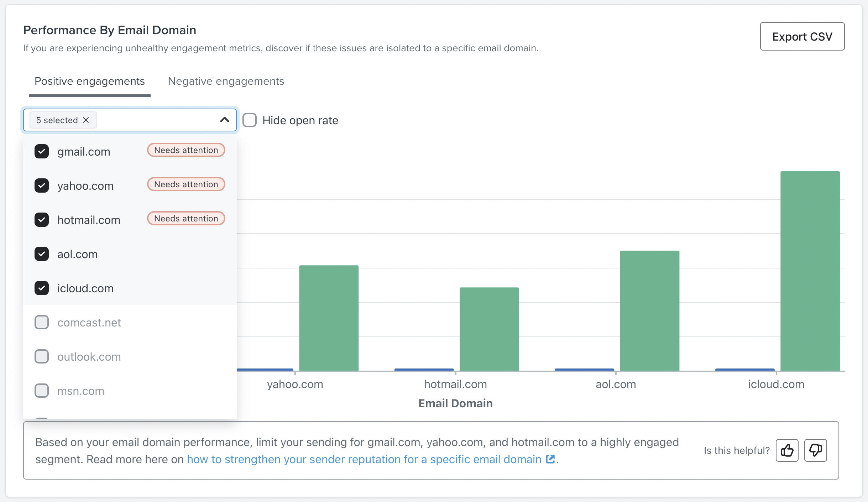This screenshot has height=502, width=868.
Task: Toggle the comcast.net domain checkbox
Action: point(41,321)
